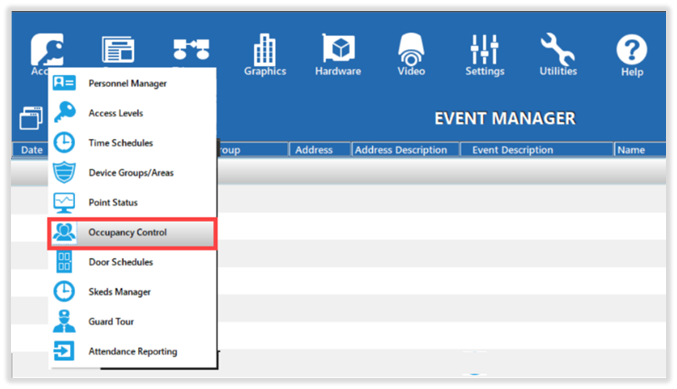
Task: Click the Device Groups/Areas shield icon
Action: [64, 172]
